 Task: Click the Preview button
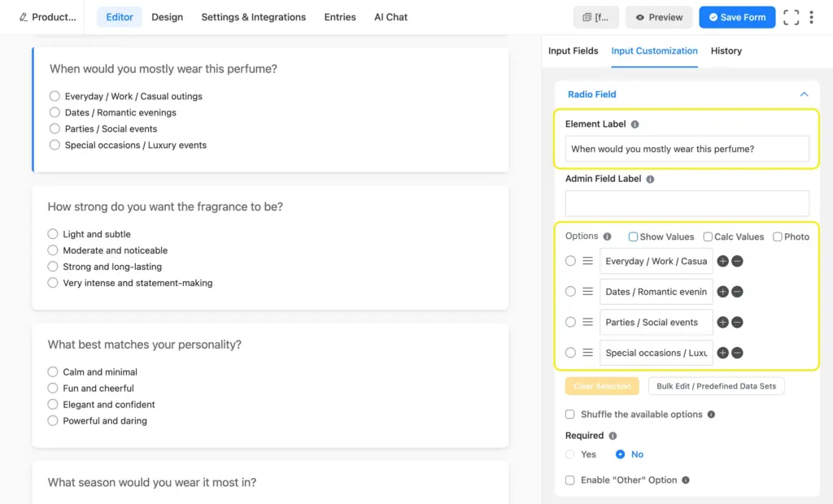pos(659,17)
